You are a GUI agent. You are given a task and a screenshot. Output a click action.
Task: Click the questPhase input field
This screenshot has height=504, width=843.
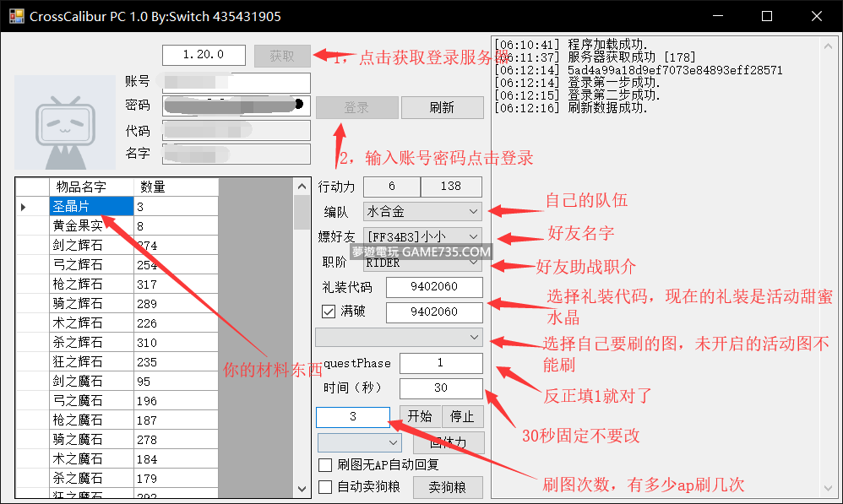point(441,363)
